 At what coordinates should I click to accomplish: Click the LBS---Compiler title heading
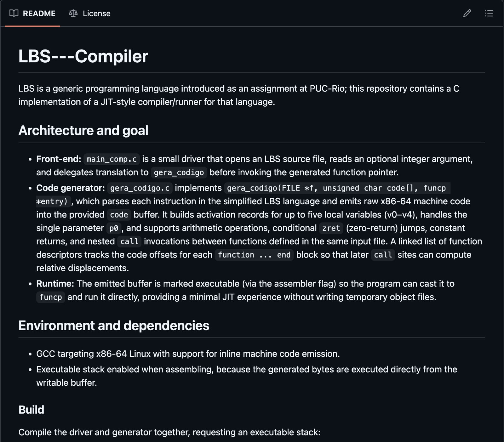pyautogui.click(x=83, y=56)
